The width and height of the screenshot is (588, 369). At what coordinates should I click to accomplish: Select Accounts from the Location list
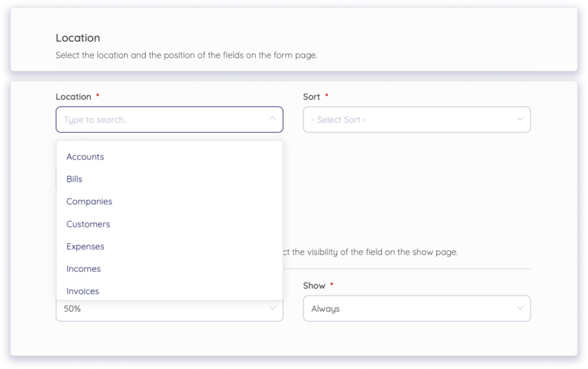click(85, 157)
